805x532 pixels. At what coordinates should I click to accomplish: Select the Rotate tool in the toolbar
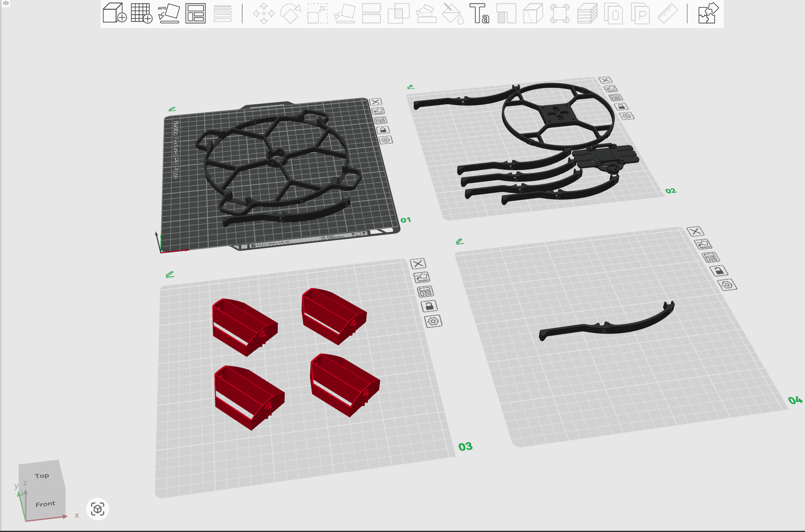click(291, 13)
